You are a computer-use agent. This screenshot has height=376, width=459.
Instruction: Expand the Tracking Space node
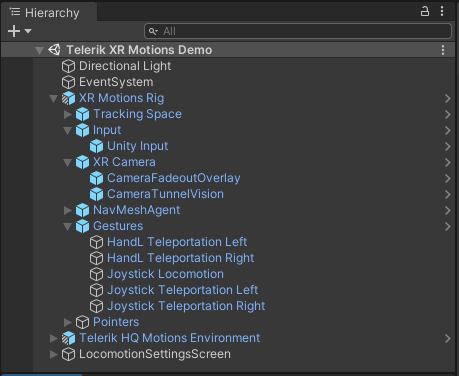click(x=68, y=114)
